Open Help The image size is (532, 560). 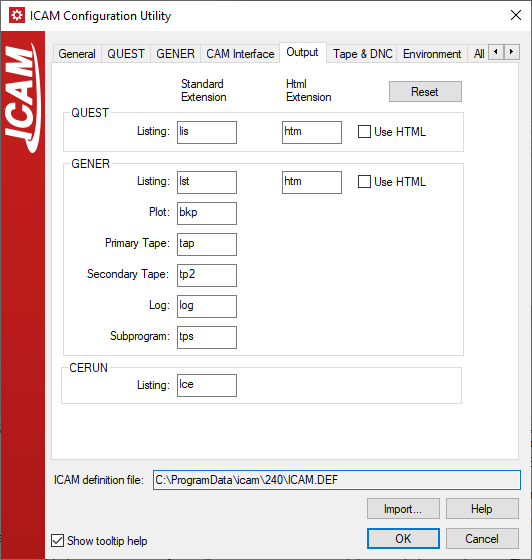tap(482, 509)
